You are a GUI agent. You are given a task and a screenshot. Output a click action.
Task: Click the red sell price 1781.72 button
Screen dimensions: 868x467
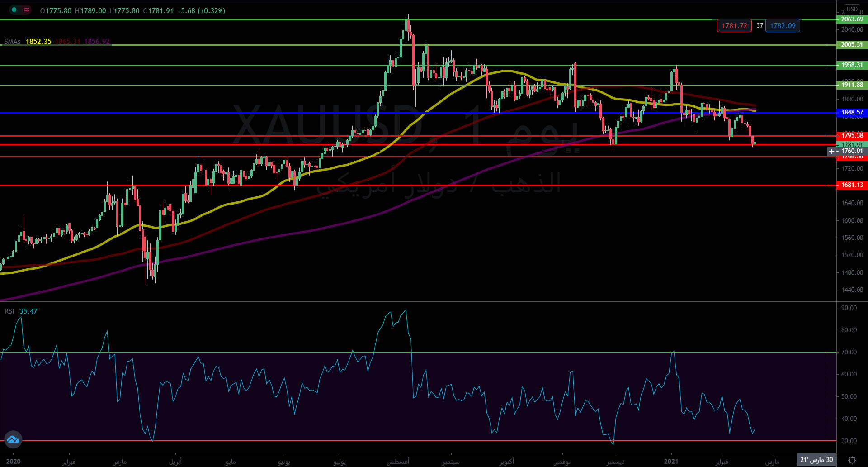click(x=734, y=26)
